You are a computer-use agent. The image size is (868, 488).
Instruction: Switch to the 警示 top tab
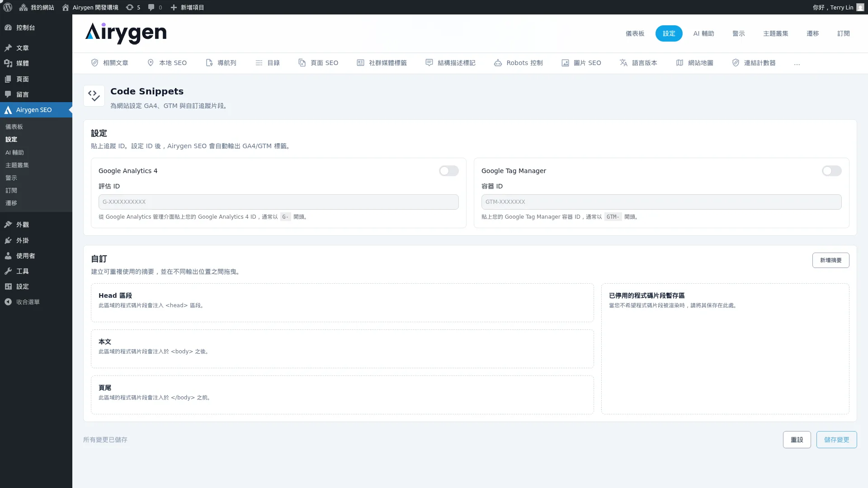tap(738, 33)
